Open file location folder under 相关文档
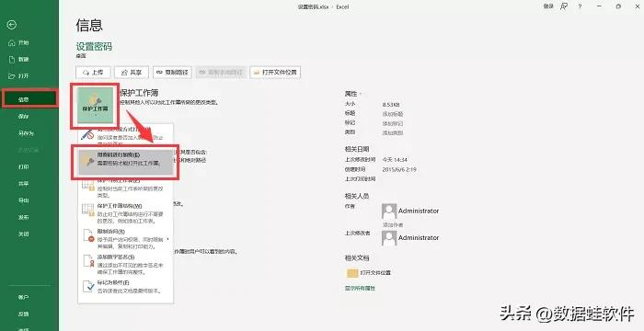The height and width of the screenshot is (331, 644). coord(369,273)
